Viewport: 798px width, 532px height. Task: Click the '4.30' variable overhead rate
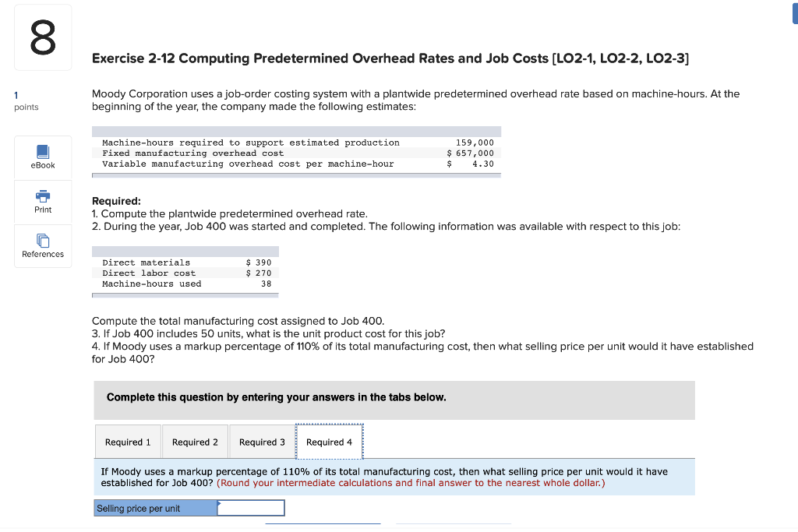pyautogui.click(x=482, y=164)
